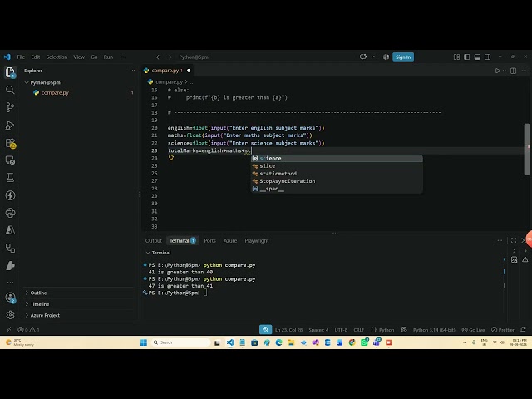Open the Testing flask view

point(10,177)
